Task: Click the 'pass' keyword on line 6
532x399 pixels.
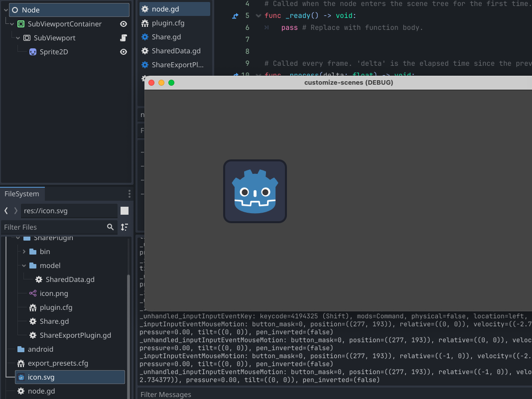Action: coord(289,28)
